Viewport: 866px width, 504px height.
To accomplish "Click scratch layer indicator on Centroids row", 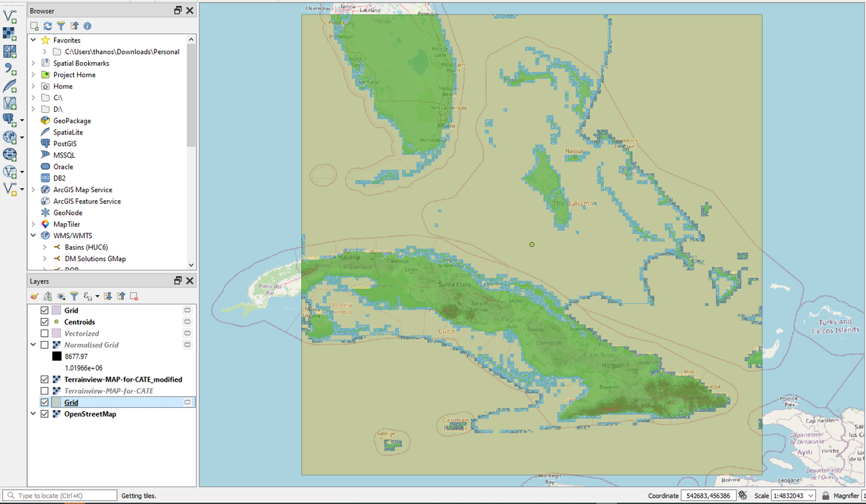I will pyautogui.click(x=187, y=322).
